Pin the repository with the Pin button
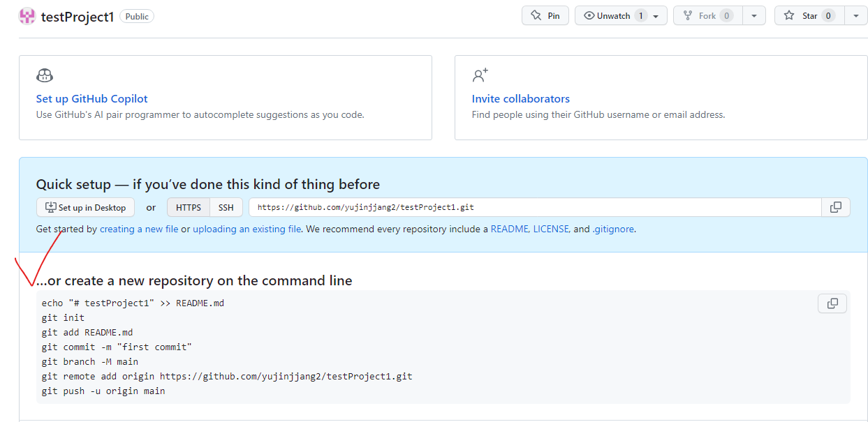This screenshot has width=868, height=422. click(545, 15)
